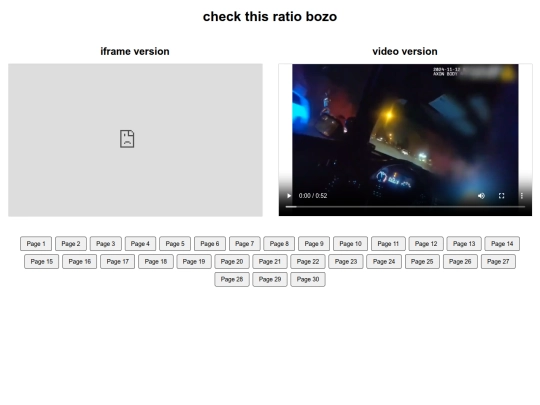Click the Page 19 button
This screenshot has width=540, height=405.
[194, 262]
